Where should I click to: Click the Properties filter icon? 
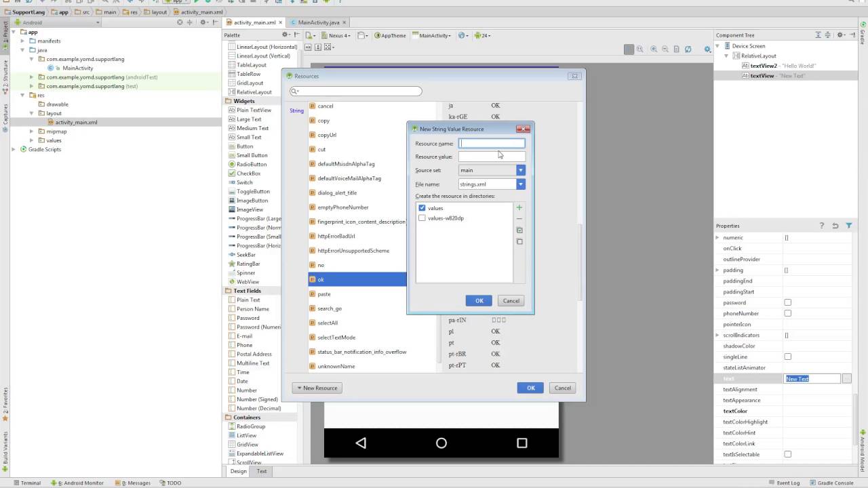tap(848, 226)
